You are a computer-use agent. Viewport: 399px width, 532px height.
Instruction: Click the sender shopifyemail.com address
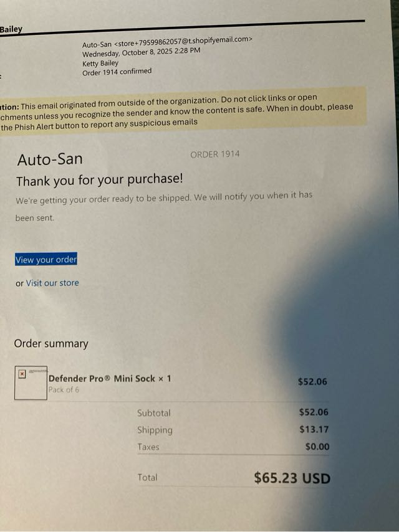coord(183,41)
